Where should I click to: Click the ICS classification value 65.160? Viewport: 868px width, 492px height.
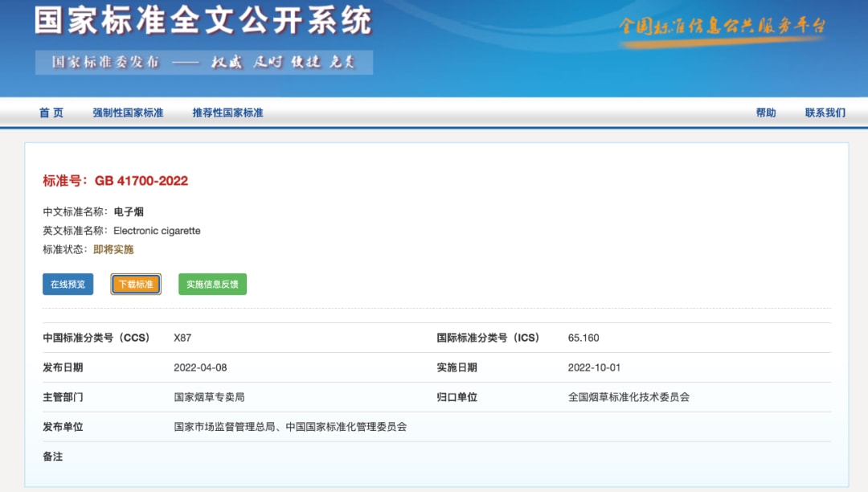tap(583, 338)
